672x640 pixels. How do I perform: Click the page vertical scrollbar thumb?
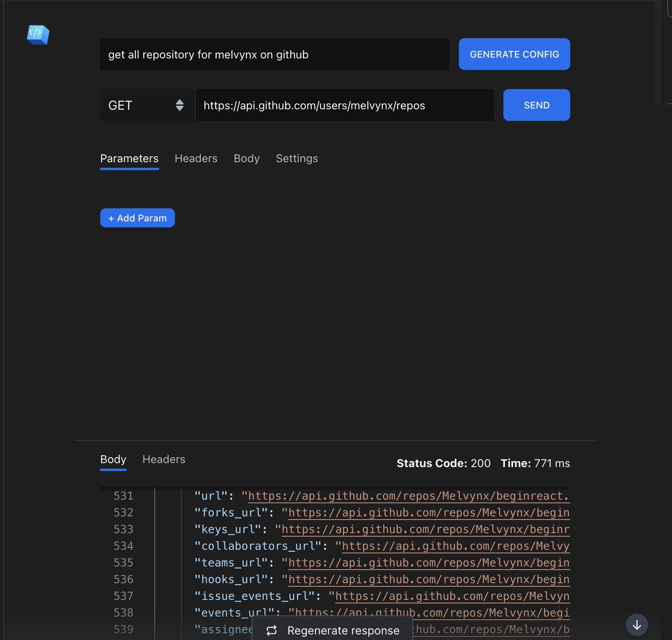coord(658,52)
